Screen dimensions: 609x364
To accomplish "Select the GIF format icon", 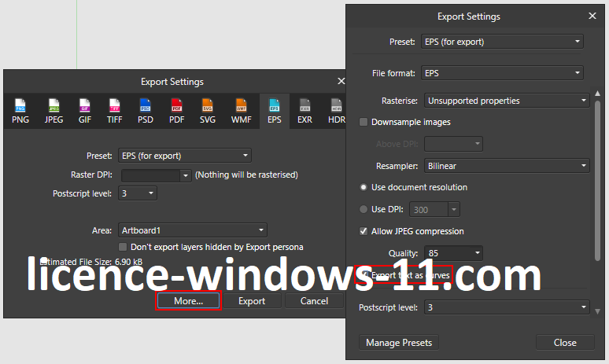I will point(84,111).
